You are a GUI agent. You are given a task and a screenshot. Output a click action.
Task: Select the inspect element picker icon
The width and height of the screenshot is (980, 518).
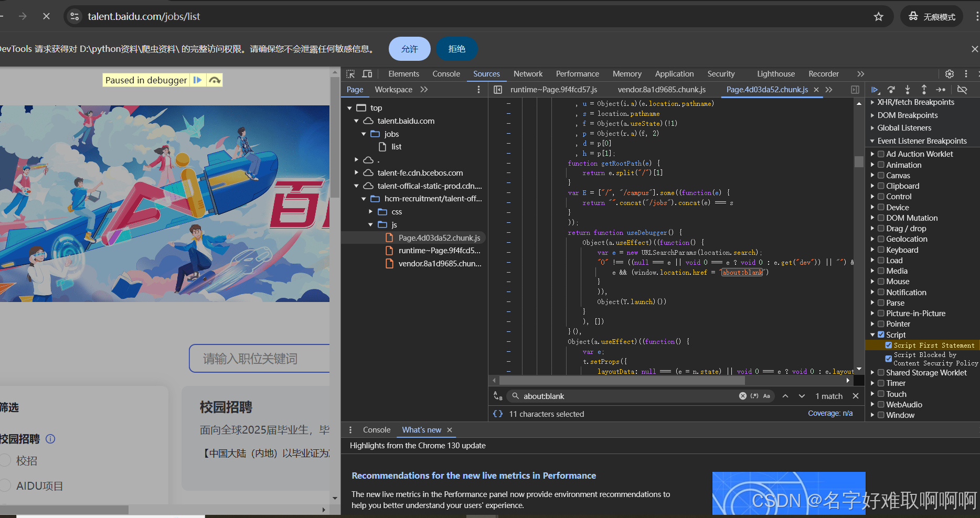(x=350, y=74)
